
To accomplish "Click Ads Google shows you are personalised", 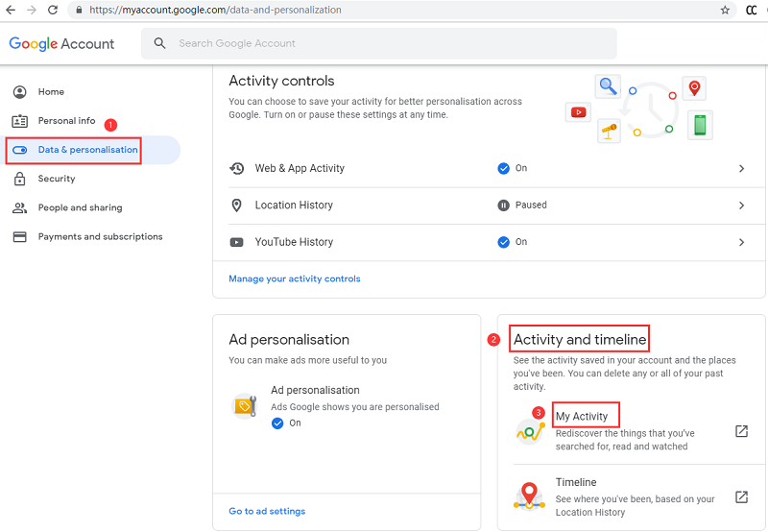I will pos(355,407).
